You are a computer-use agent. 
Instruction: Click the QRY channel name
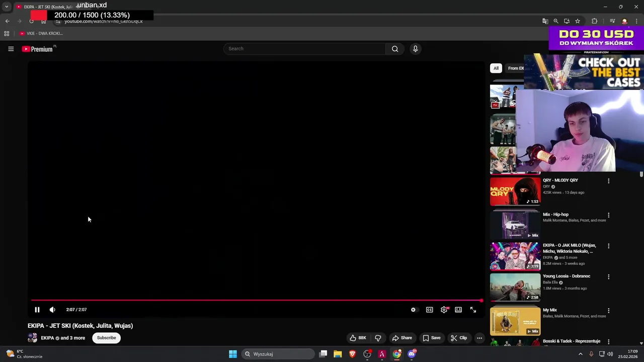(x=546, y=187)
